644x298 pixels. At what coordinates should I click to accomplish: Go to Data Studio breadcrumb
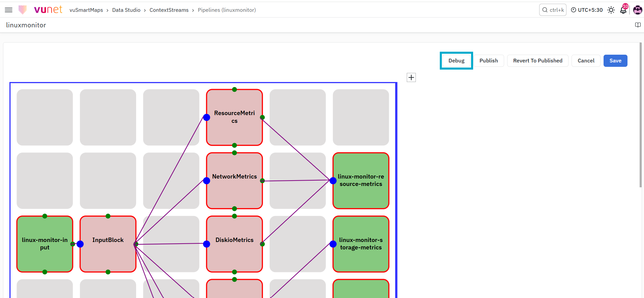126,10
